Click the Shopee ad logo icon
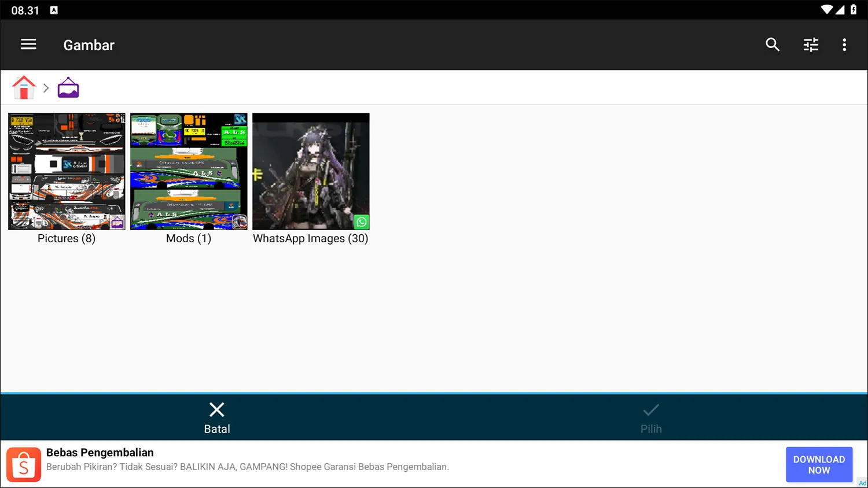Screen dimensions: 868x488 (x=24, y=464)
